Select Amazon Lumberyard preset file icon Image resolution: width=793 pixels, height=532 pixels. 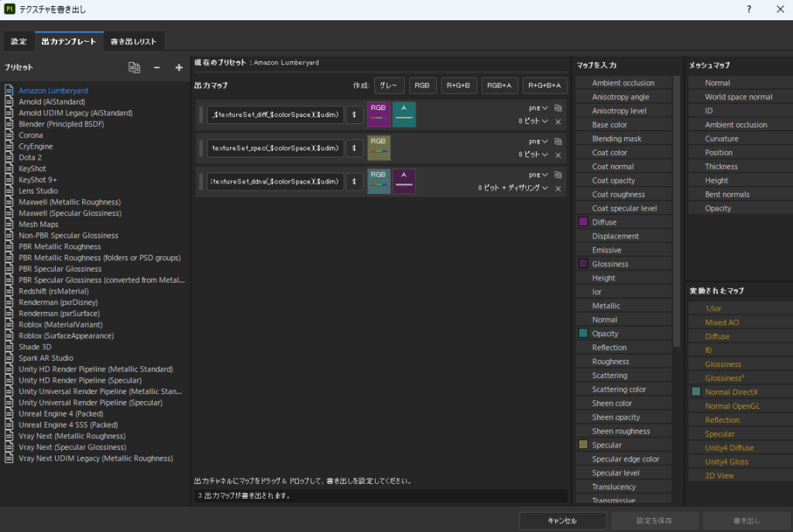(9, 91)
